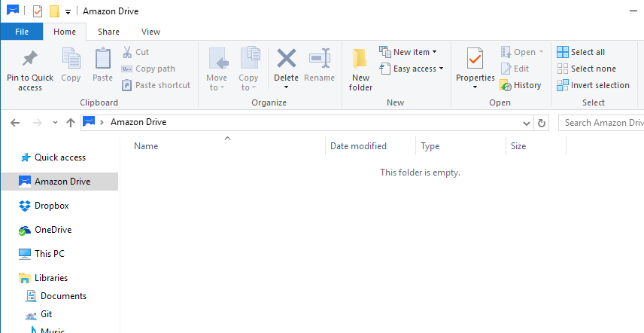Switch to the Home tab

pyautogui.click(x=65, y=32)
